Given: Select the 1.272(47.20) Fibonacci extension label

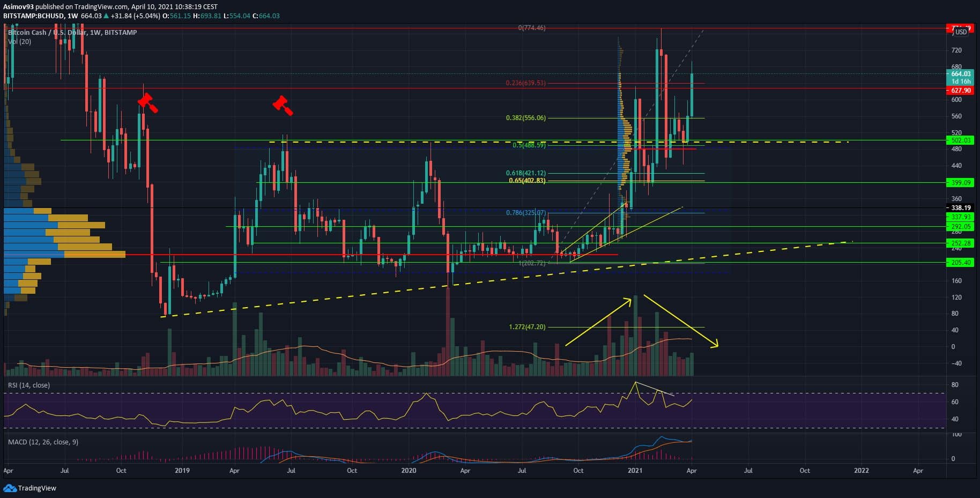Looking at the screenshot, I should [x=528, y=327].
